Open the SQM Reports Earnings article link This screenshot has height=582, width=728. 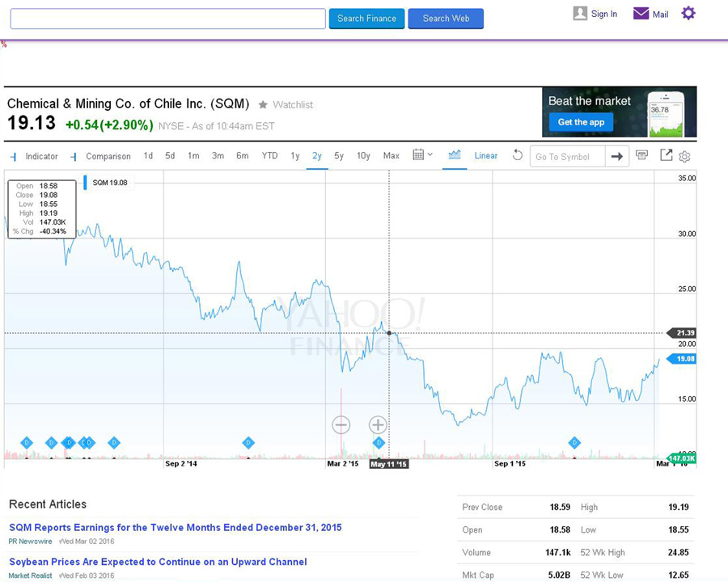176,528
